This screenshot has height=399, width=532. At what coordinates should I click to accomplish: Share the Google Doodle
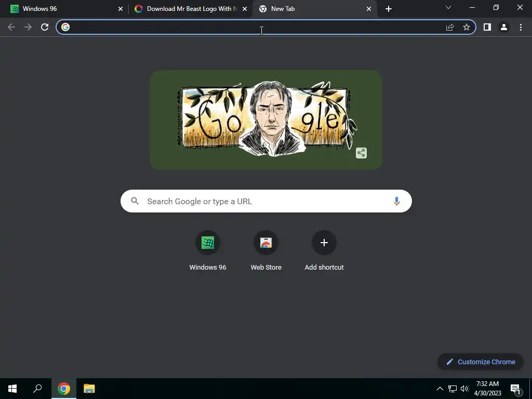tap(362, 153)
